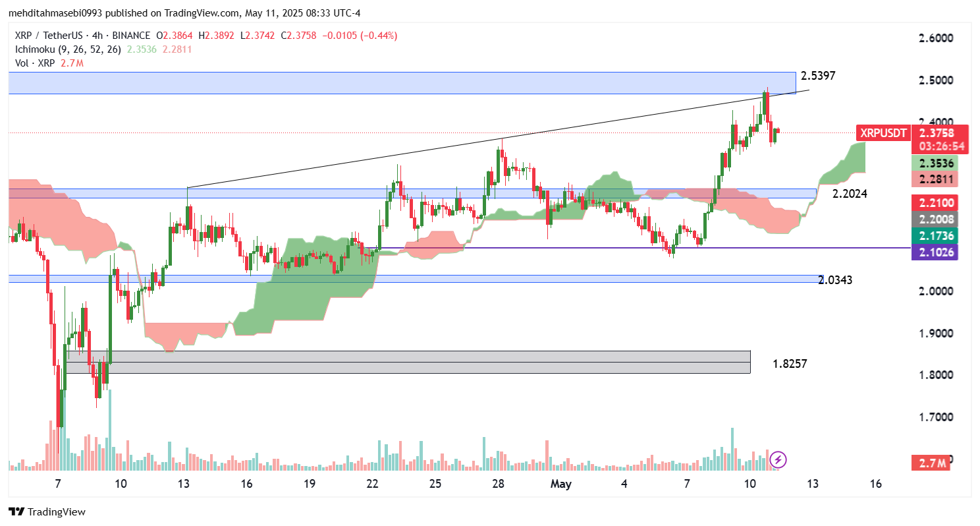Click the publisher header line with mehditahmasebi0993
The width and height of the screenshot is (980, 526).
click(184, 13)
